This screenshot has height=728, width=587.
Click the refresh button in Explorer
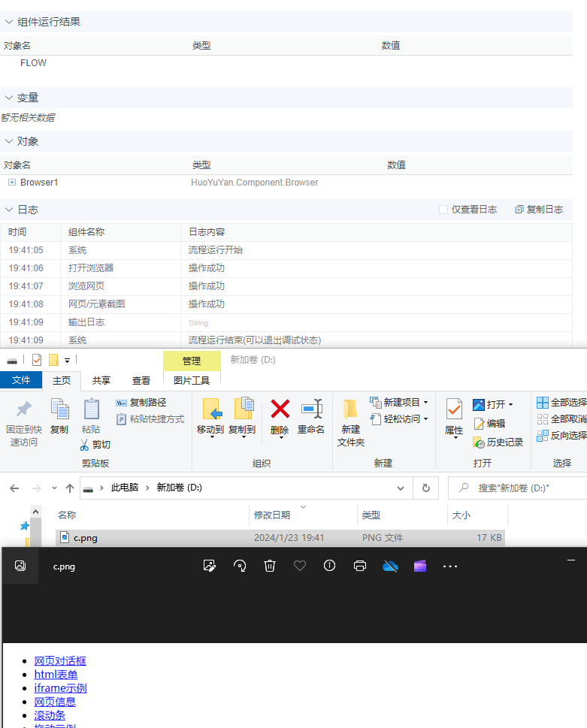point(426,488)
